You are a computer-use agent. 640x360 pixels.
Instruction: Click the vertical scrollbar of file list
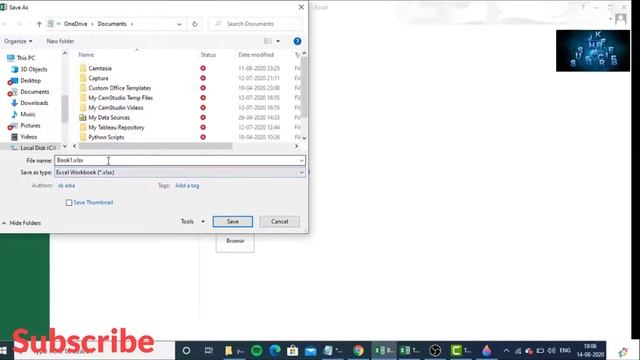(304, 87)
